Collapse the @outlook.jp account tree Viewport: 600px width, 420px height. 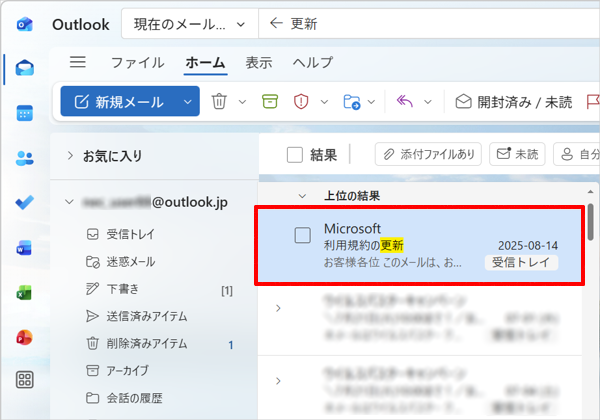69,202
